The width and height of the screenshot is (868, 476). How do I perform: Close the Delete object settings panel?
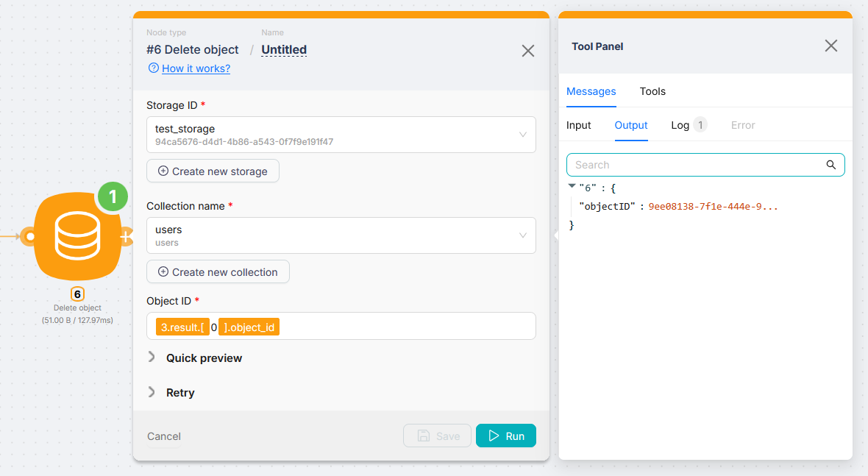coord(527,51)
